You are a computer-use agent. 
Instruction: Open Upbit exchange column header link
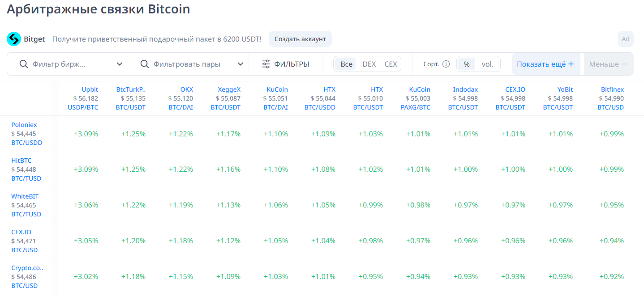90,89
